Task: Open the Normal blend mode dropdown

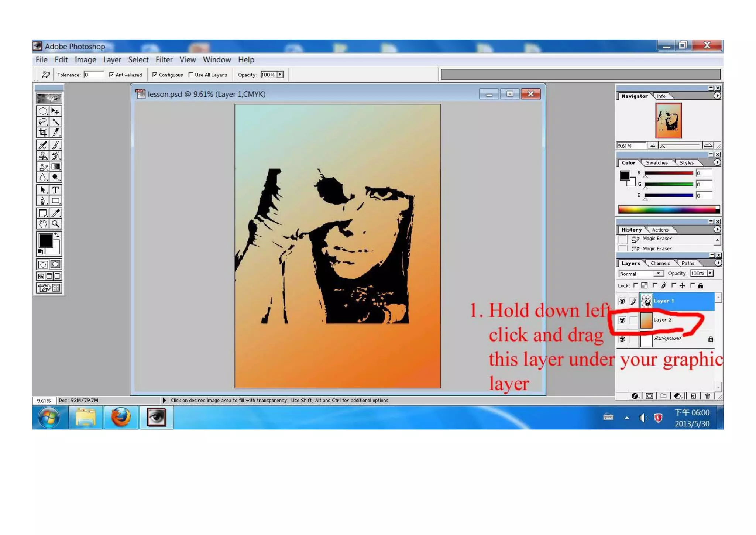Action: (641, 274)
